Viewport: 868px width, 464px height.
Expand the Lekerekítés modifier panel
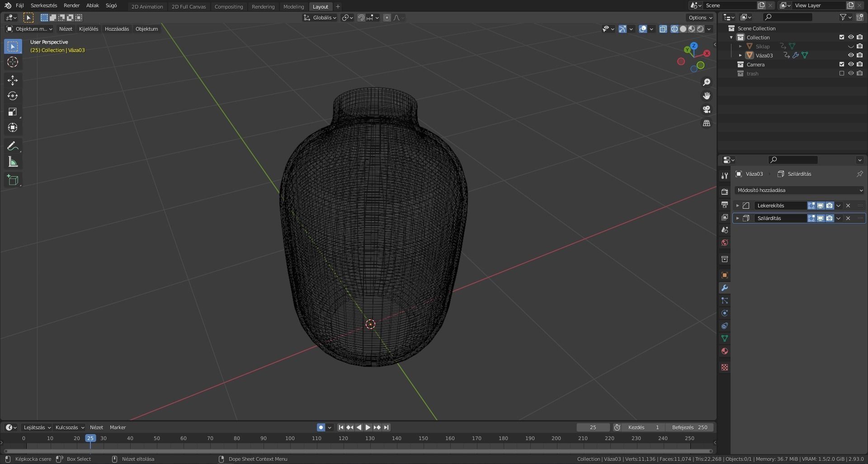tap(738, 206)
